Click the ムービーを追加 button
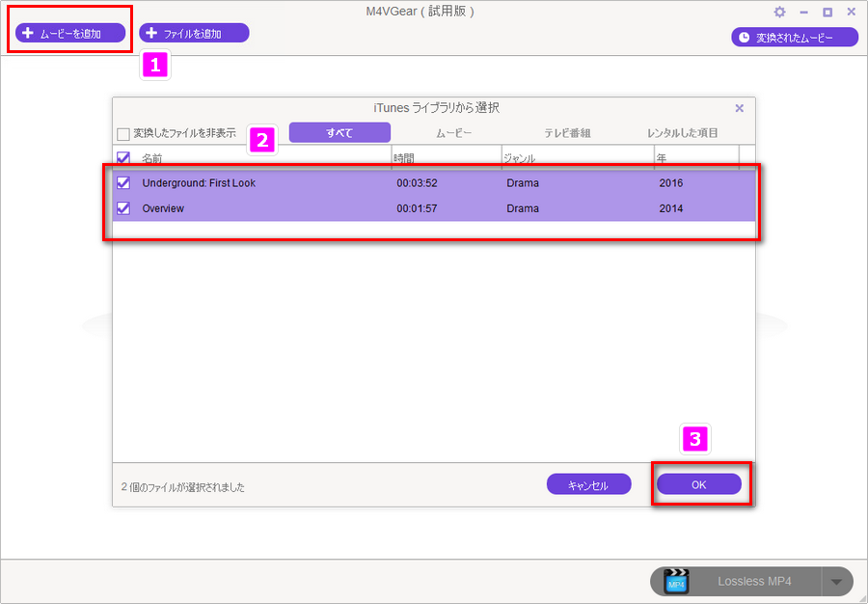This screenshot has width=868, height=604. [x=70, y=33]
